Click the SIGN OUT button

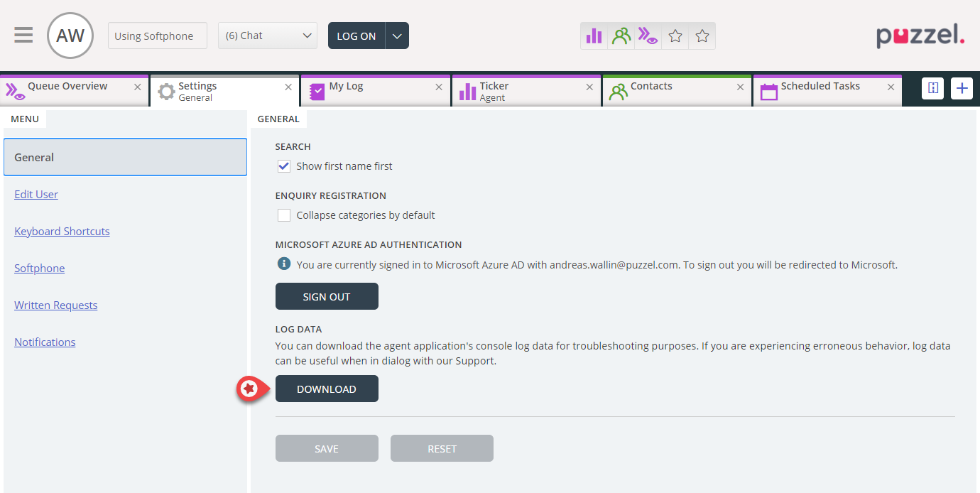pyautogui.click(x=327, y=296)
